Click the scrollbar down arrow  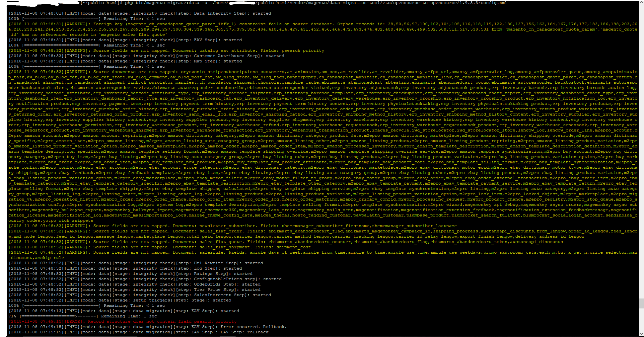(x=641, y=333)
